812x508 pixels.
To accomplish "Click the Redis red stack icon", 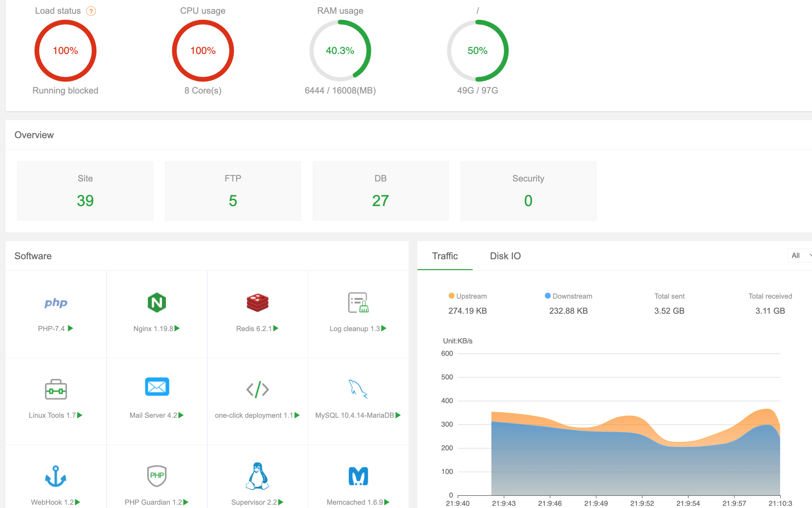I will pyautogui.click(x=257, y=303).
